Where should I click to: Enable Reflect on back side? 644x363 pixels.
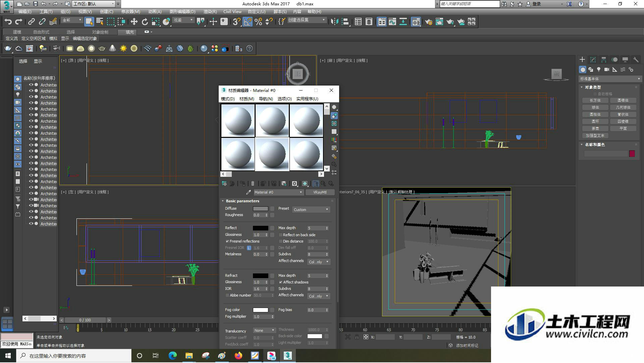pyautogui.click(x=281, y=235)
